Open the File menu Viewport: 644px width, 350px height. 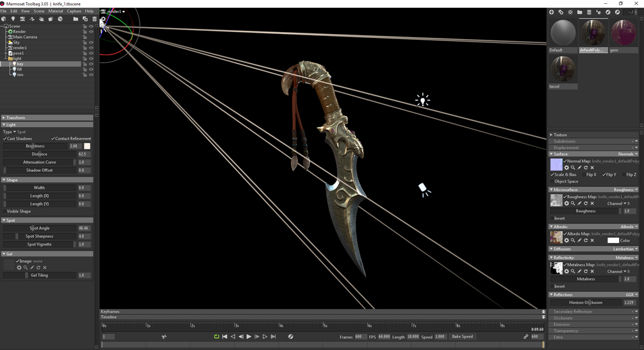[x=4, y=11]
